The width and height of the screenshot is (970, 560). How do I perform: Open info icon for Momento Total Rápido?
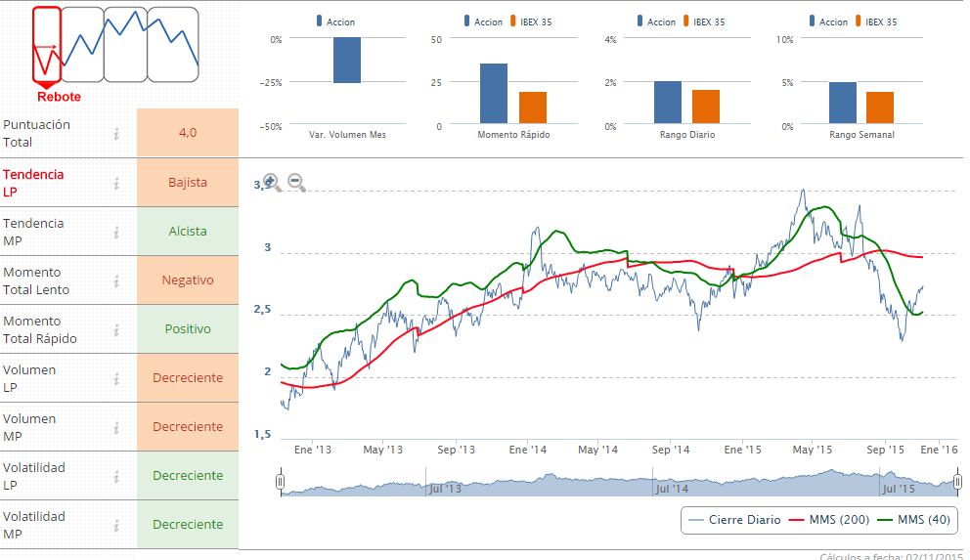pyautogui.click(x=116, y=329)
